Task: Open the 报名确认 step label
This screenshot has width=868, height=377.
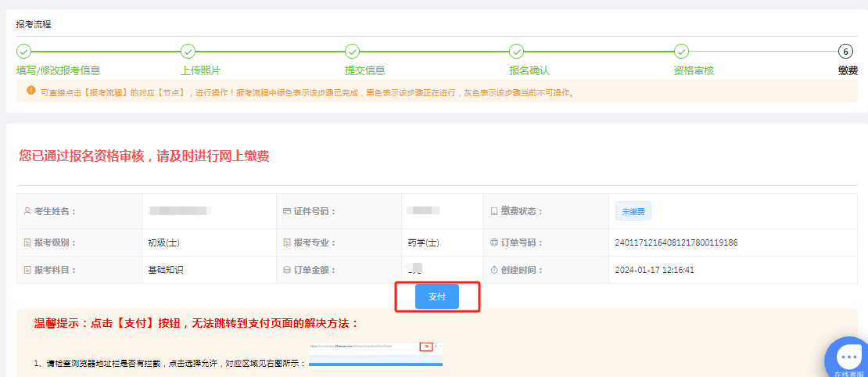Action: pos(529,70)
